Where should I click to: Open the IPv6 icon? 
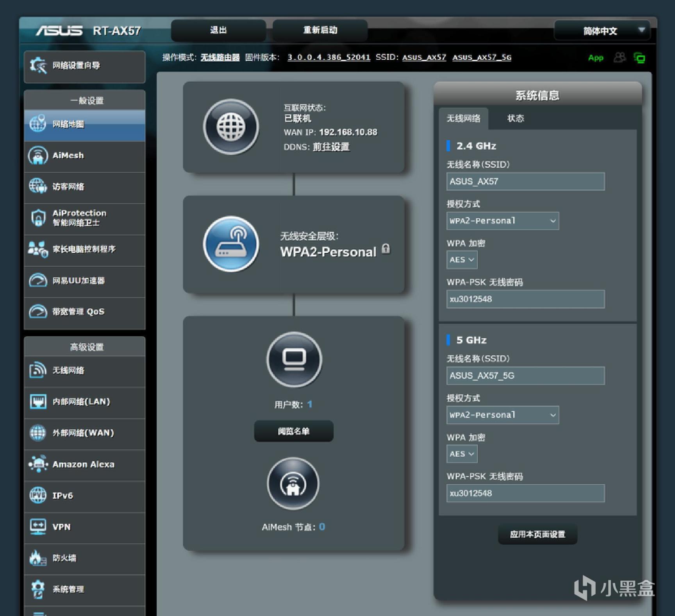[38, 495]
